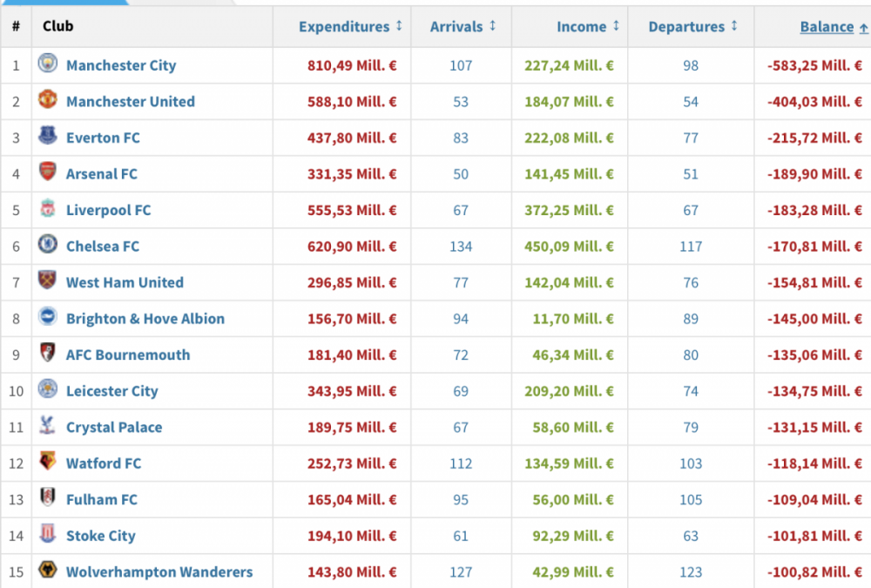Click the Watford FC crest icon
This screenshot has width=871, height=588.
point(48,461)
